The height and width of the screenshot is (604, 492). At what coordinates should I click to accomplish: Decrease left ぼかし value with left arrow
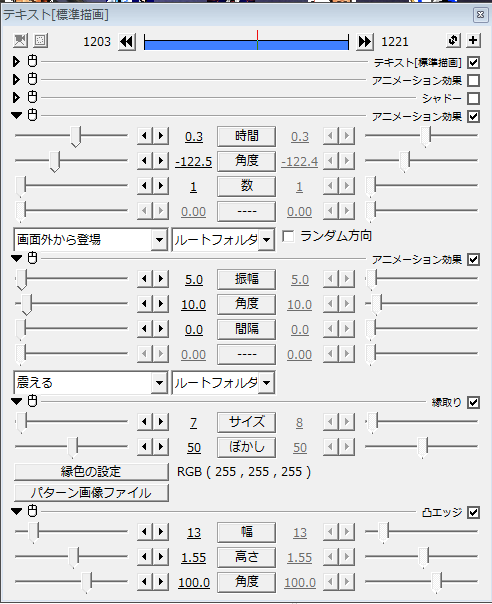[x=144, y=447]
